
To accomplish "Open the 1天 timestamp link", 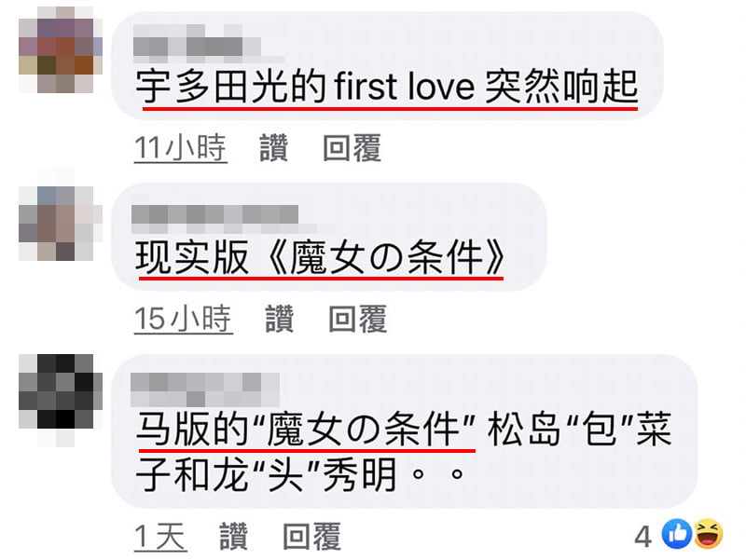I will pyautogui.click(x=160, y=537).
